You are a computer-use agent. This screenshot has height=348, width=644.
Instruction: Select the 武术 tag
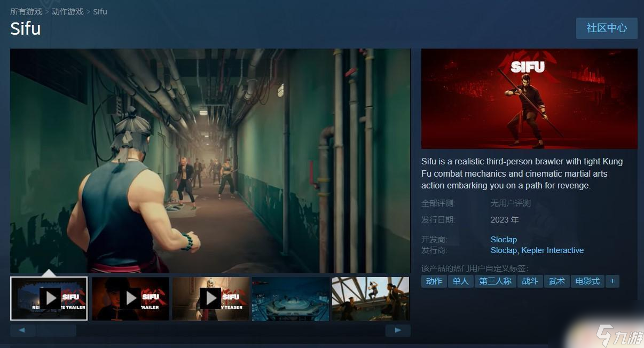pos(556,281)
